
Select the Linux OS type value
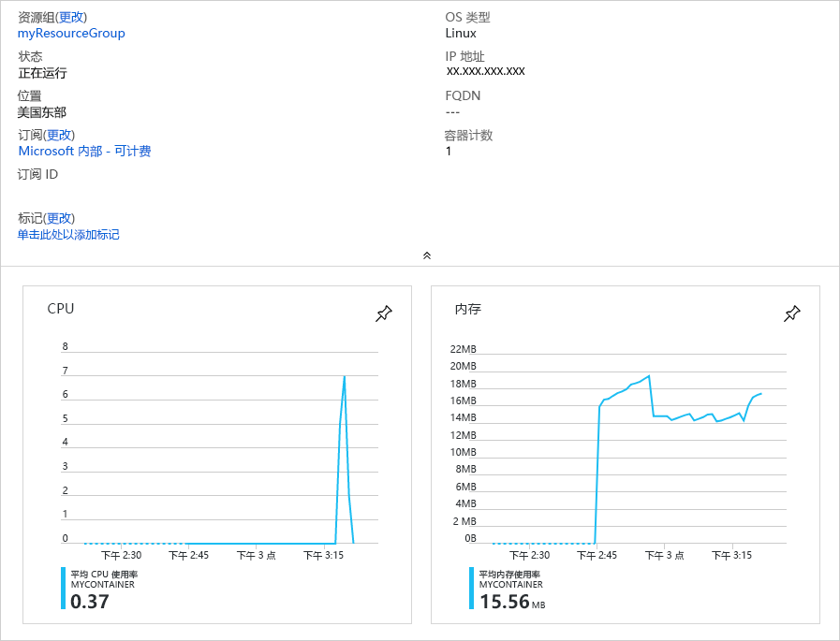click(461, 33)
